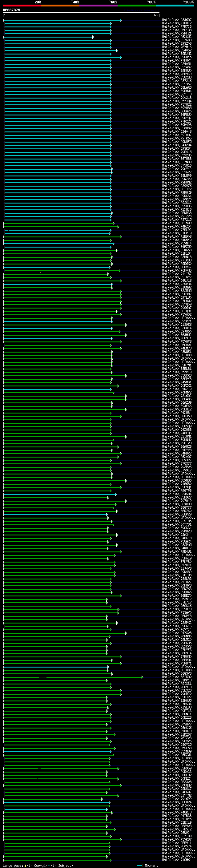
Task: Open hit UniRef100_O24052
Action: (177, 50)
